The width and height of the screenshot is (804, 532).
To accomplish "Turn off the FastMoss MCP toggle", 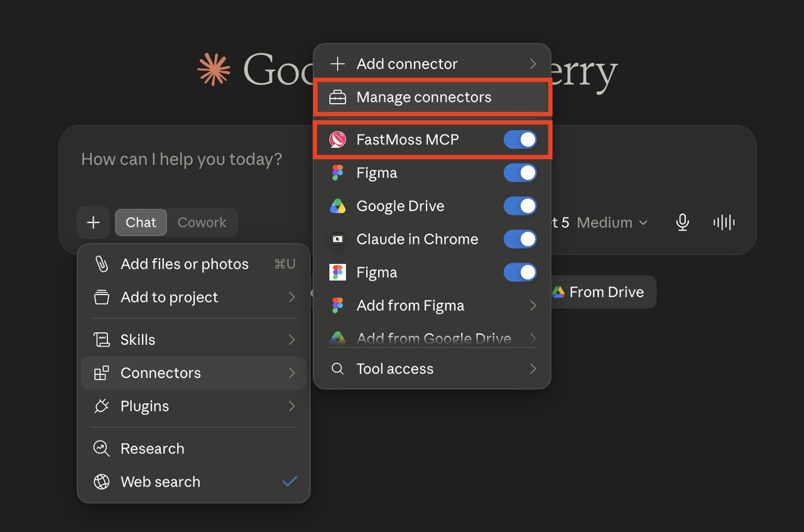I will tap(520, 139).
